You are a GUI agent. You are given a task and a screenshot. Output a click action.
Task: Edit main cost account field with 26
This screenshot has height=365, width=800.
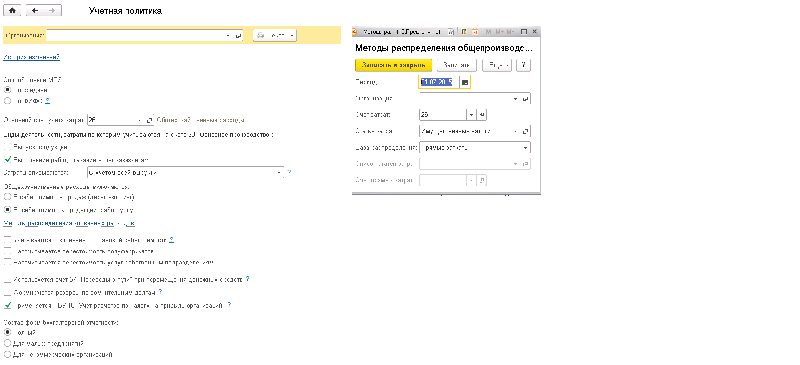point(112,120)
